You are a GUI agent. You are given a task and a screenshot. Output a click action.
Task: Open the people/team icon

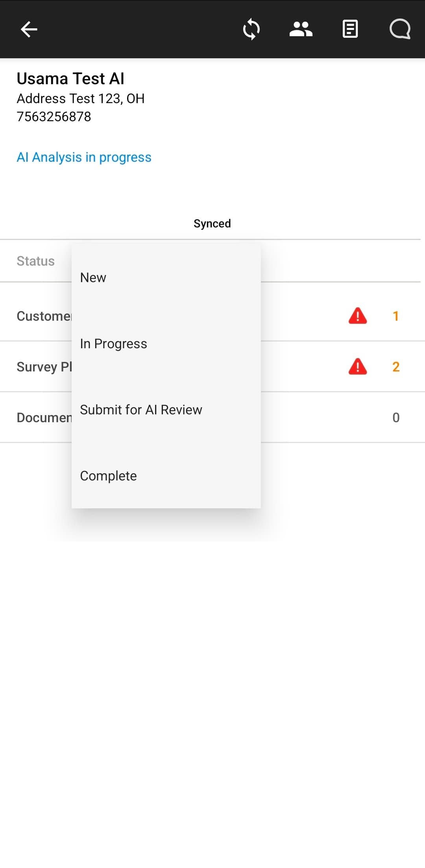(301, 29)
